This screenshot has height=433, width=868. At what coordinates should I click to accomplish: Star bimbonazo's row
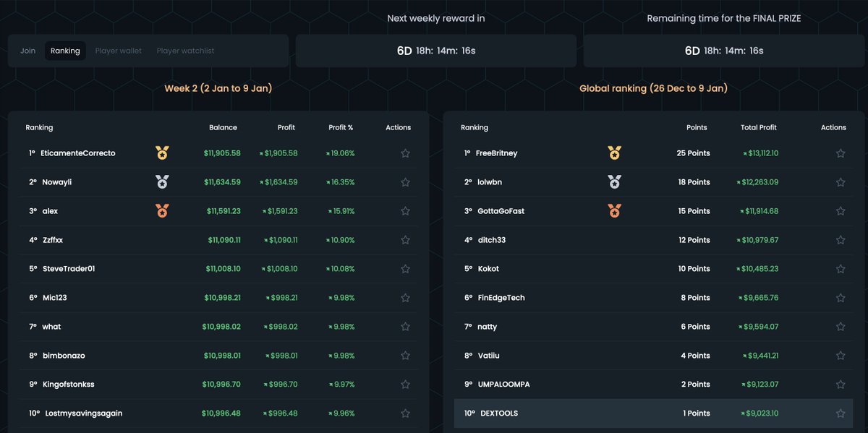point(405,356)
